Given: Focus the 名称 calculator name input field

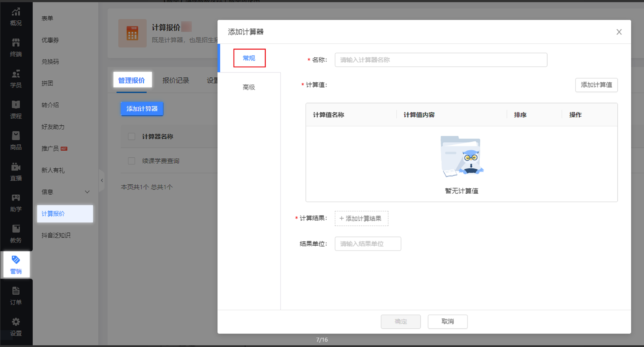Looking at the screenshot, I should pyautogui.click(x=441, y=60).
